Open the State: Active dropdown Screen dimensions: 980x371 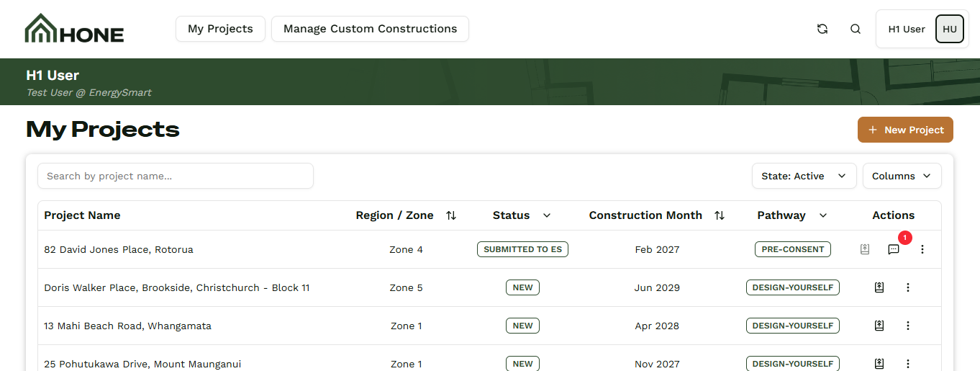804,176
